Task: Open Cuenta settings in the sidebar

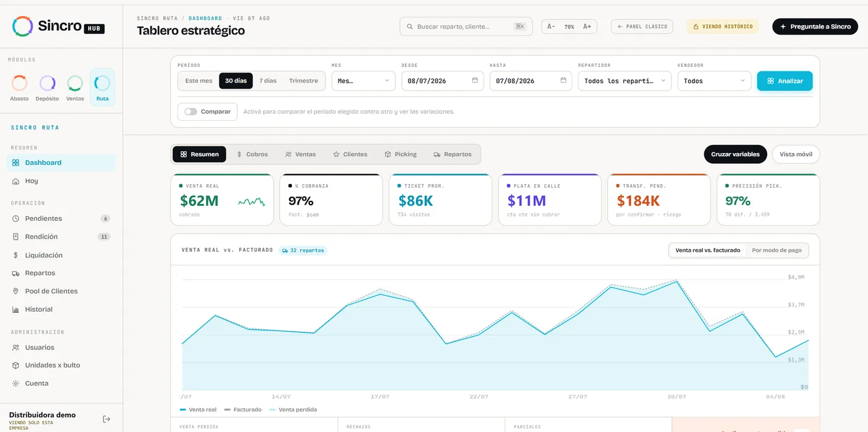Action: (x=61, y=383)
